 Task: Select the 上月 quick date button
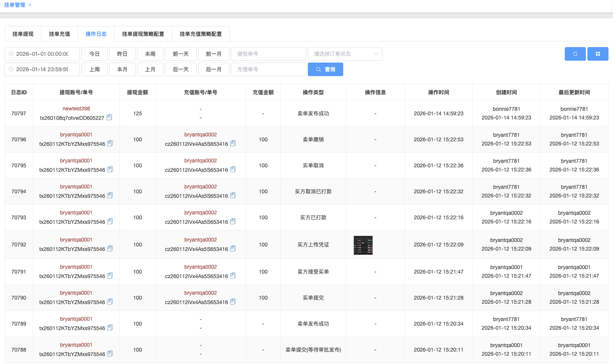(150, 69)
